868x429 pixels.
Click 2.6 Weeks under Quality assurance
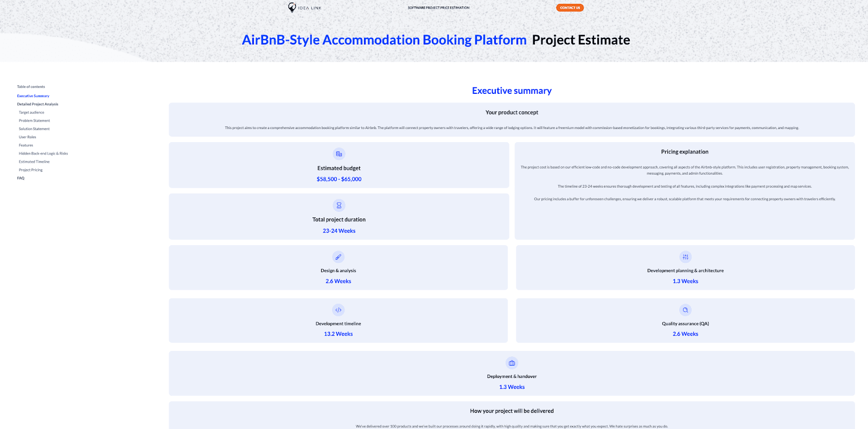(x=686, y=334)
